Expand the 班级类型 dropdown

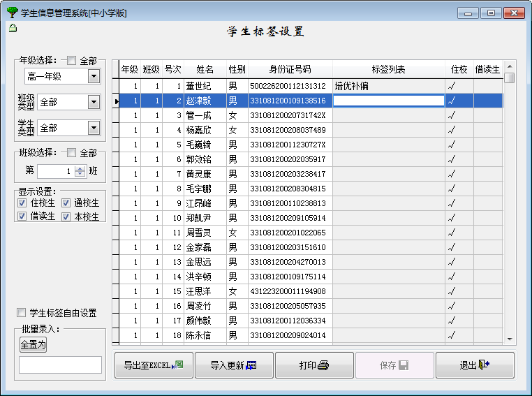(x=94, y=102)
